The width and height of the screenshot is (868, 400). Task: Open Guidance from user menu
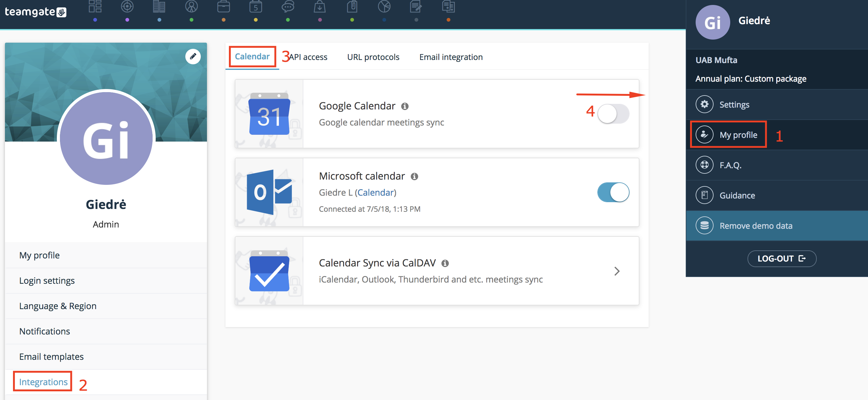tap(777, 195)
